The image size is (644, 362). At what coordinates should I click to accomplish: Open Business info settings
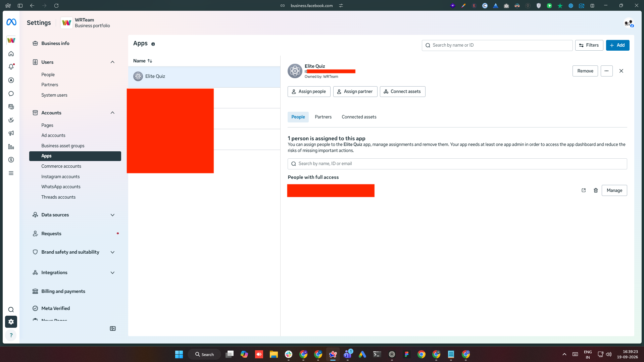(x=55, y=43)
